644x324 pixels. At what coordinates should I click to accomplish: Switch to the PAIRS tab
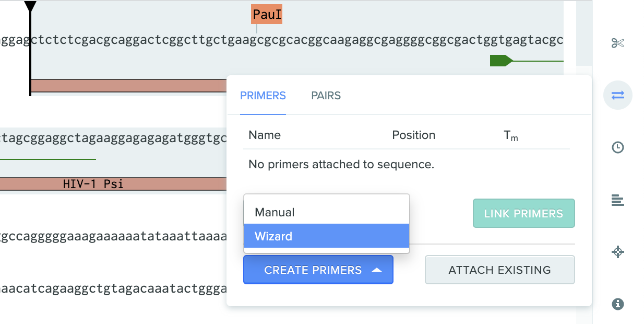(326, 96)
